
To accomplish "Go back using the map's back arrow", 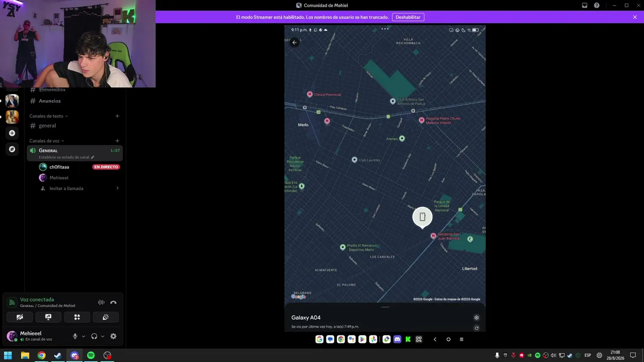I will [294, 43].
